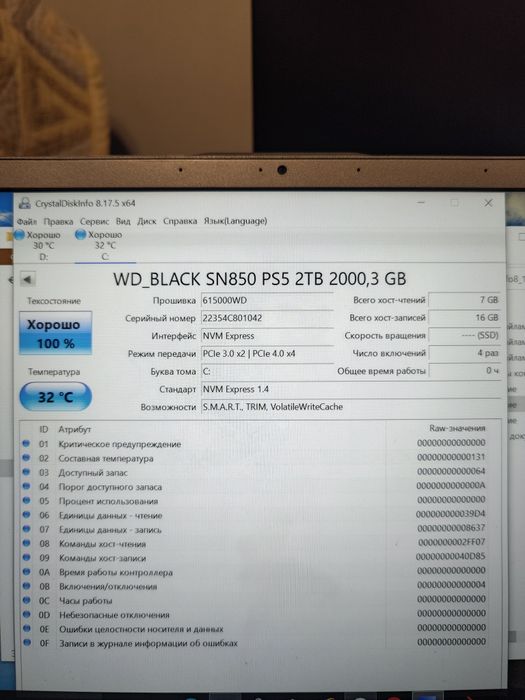Image resolution: width=525 pixels, height=700 pixels.
Task: Open the Файл menu
Action: click(x=26, y=221)
